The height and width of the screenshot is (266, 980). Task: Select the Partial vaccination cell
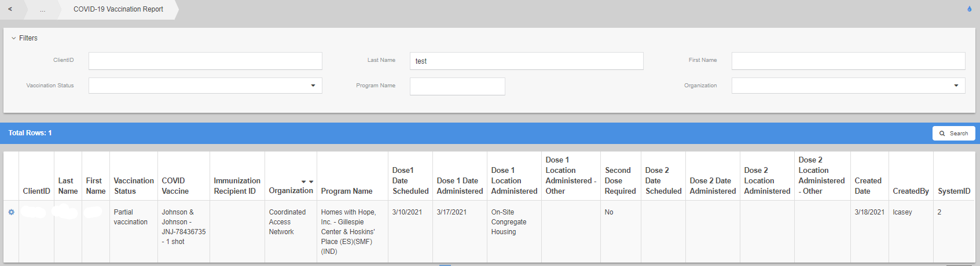click(130, 217)
